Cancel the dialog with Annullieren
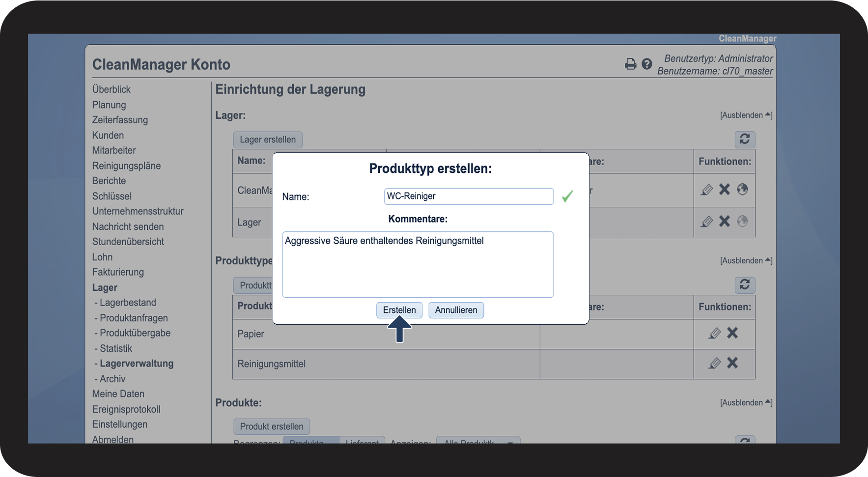 456,310
